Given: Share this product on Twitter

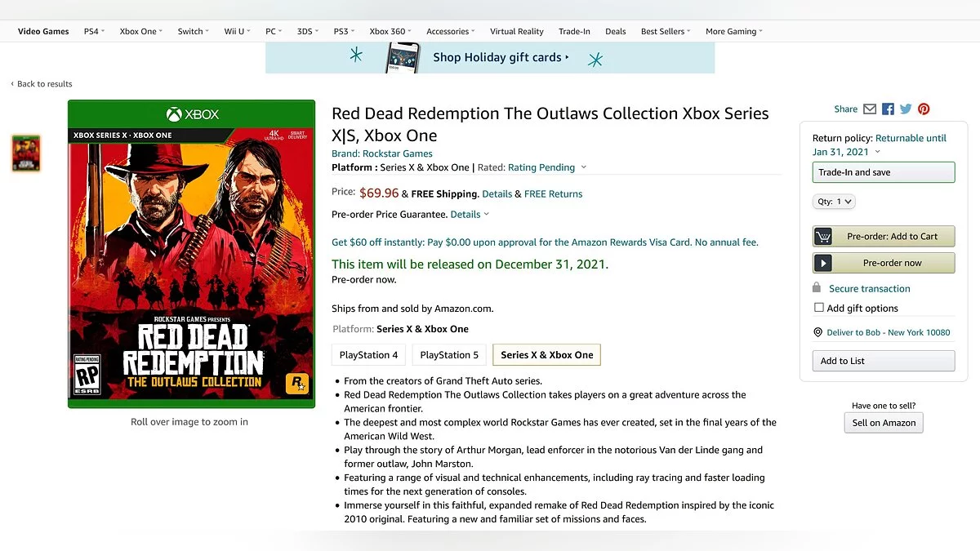Looking at the screenshot, I should point(906,109).
